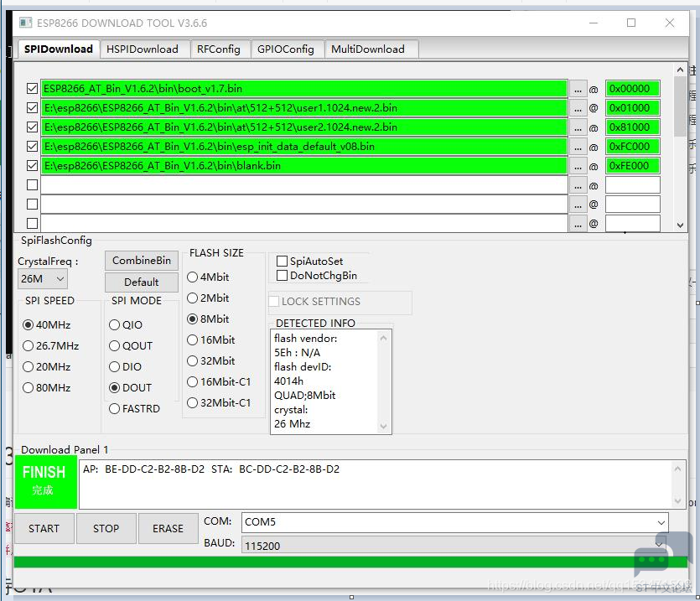Image resolution: width=700 pixels, height=601 pixels.
Task: Edit the 0xFE000 address field
Action: (x=632, y=166)
